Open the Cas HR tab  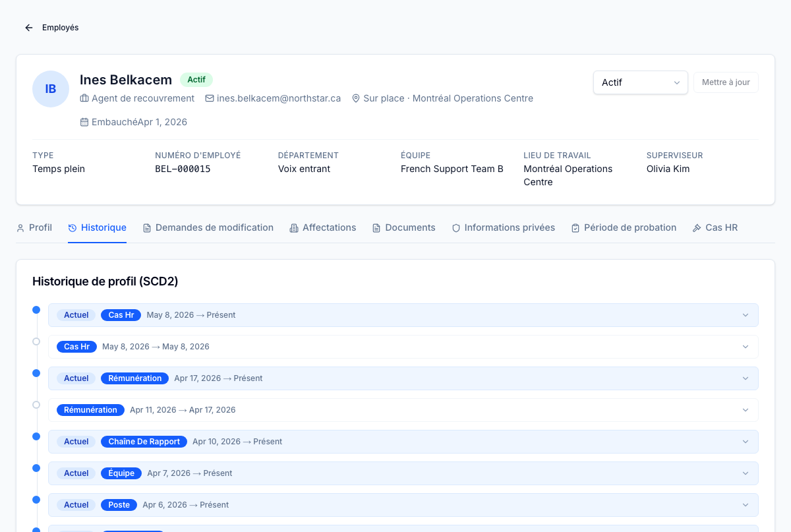715,227
